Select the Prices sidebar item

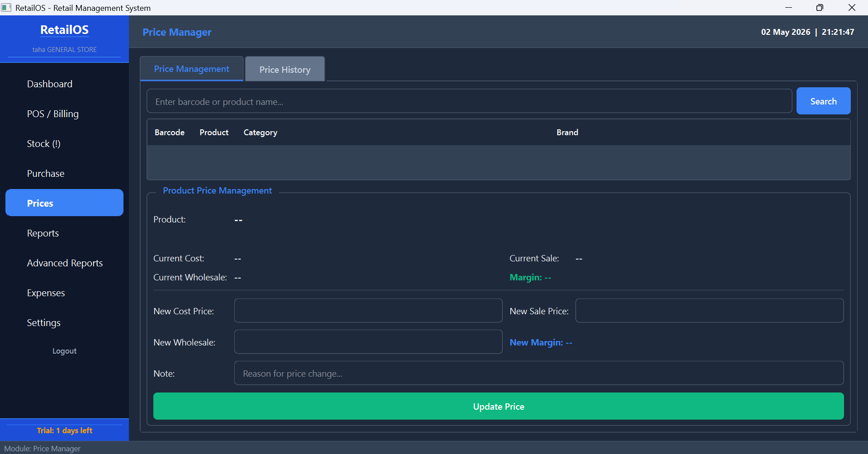pyautogui.click(x=64, y=203)
